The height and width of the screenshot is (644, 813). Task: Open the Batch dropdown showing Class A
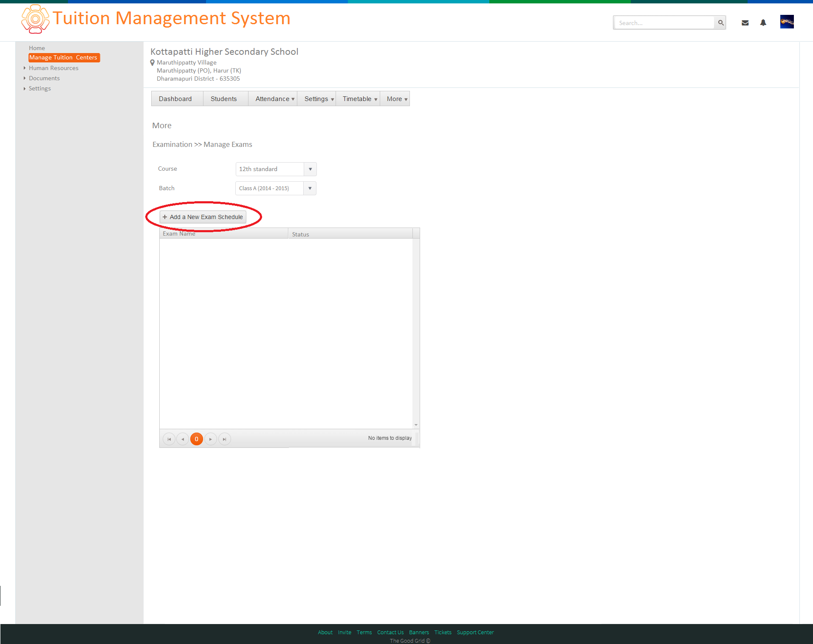[x=276, y=188]
